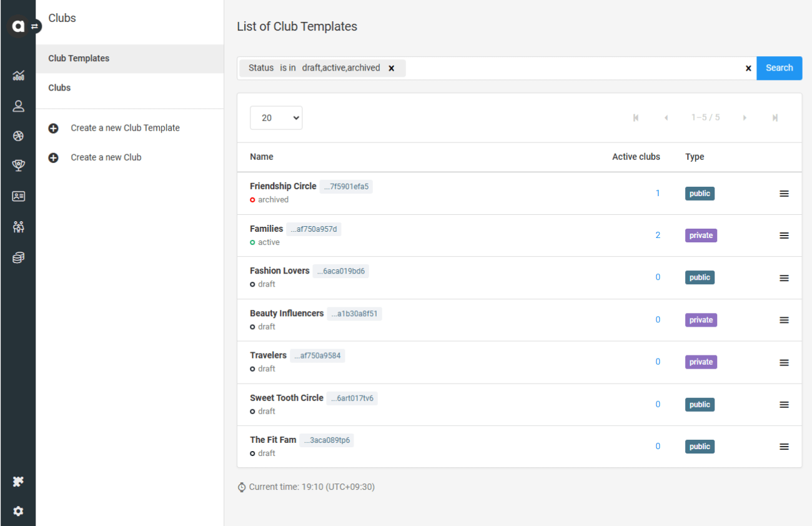Open the row menu for Beauty Influencers
The image size is (812, 526).
[784, 320]
